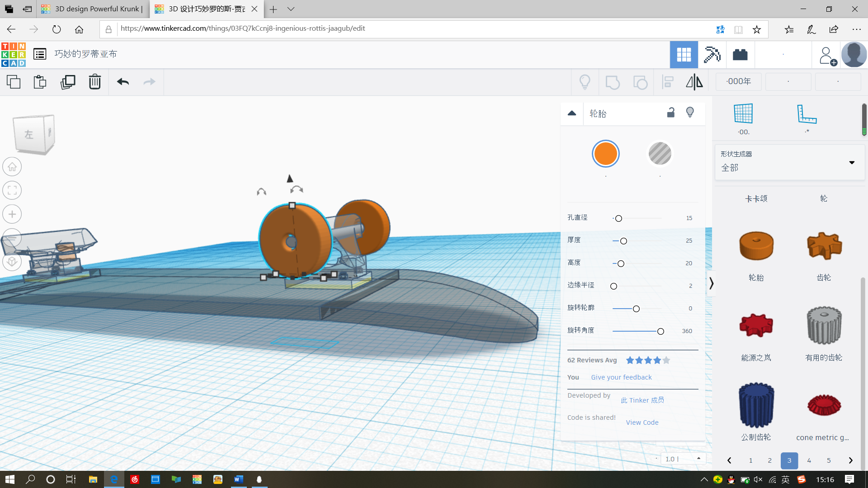Go to shapes page 1
This screenshot has height=488, width=868.
[x=750, y=460]
